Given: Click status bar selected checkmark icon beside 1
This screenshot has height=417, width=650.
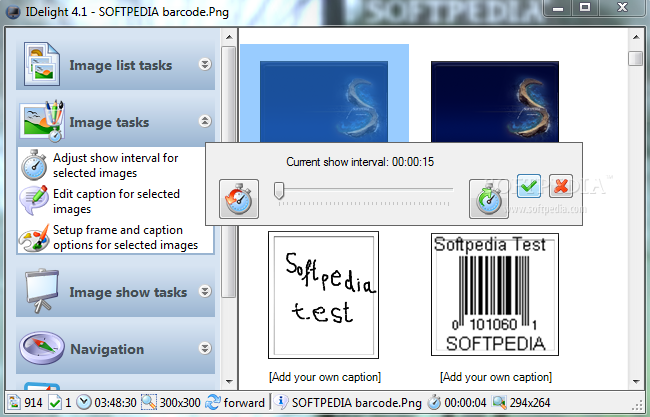Looking at the screenshot, I should click(x=55, y=402).
